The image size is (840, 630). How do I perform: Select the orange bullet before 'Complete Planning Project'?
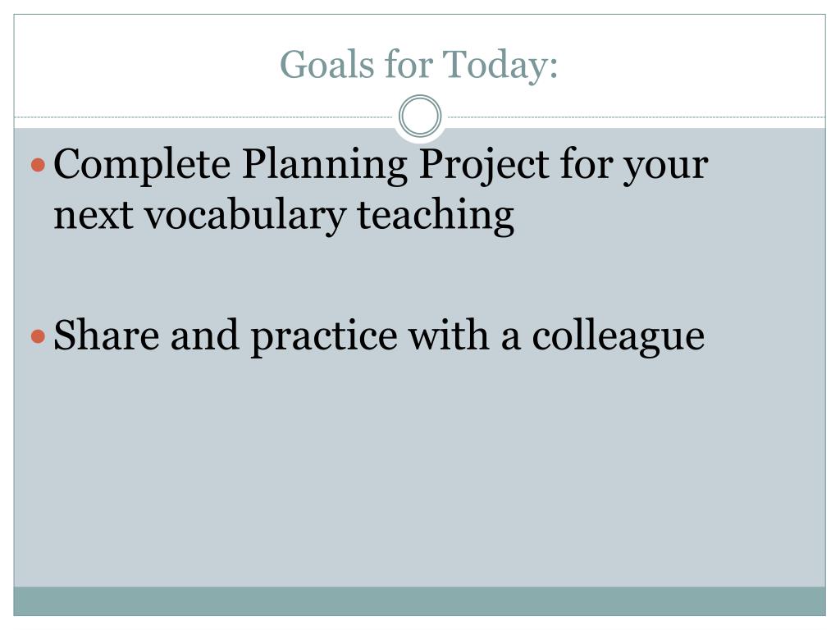pyautogui.click(x=38, y=165)
